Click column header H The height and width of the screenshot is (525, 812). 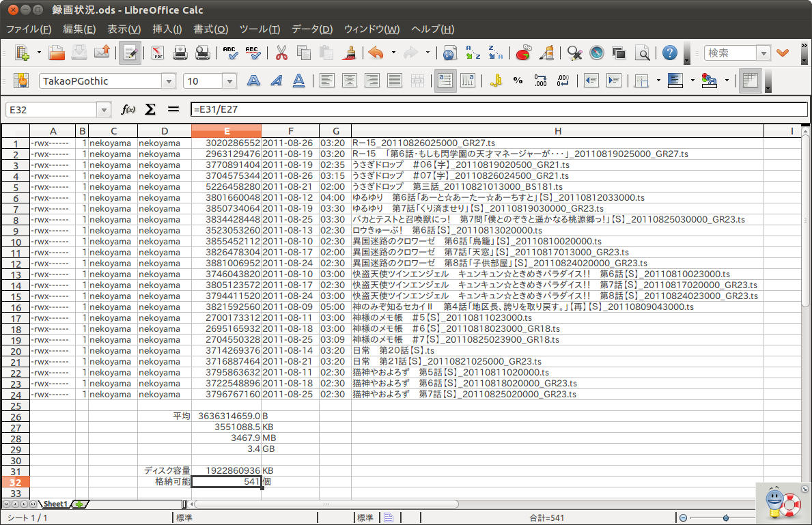(557, 131)
